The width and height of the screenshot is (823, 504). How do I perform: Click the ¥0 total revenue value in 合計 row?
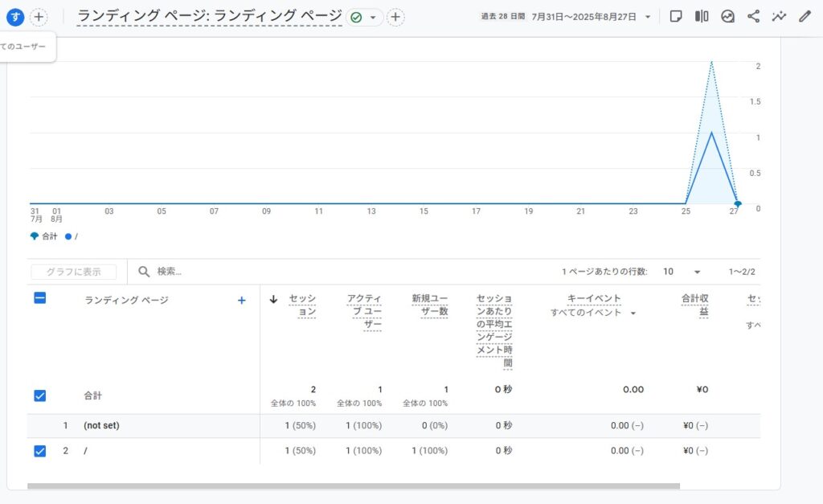tap(702, 390)
